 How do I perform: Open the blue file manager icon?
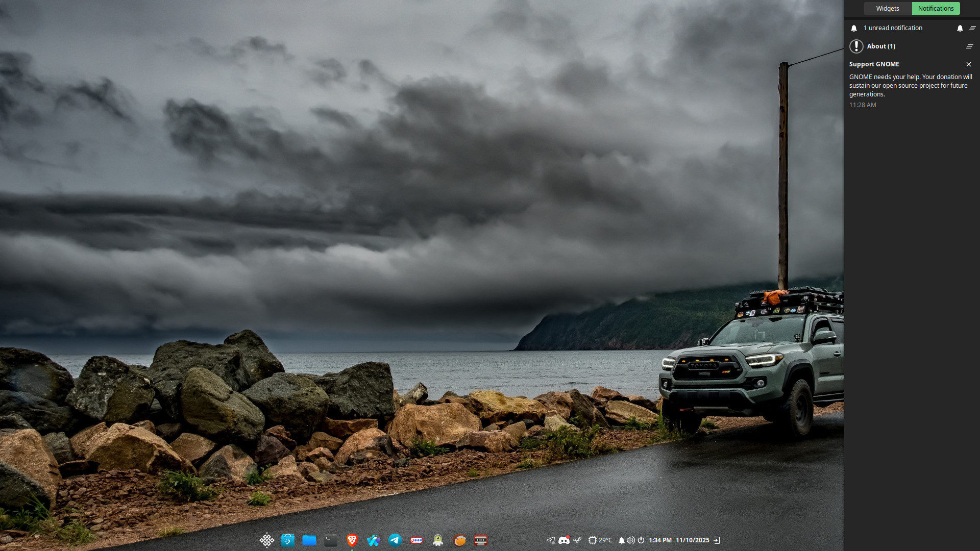tap(309, 540)
